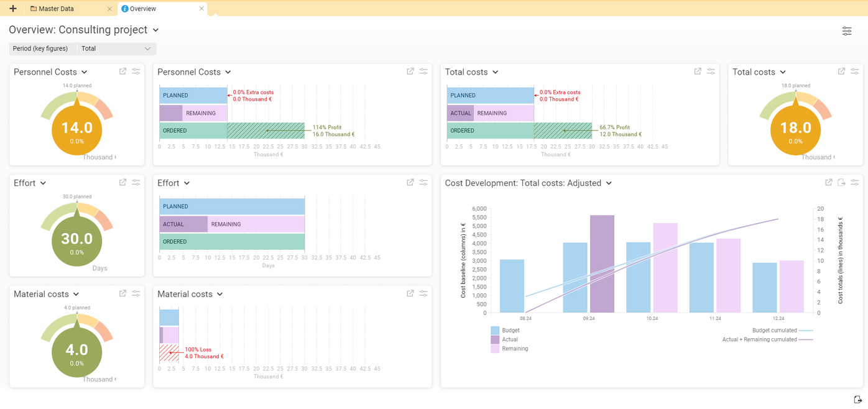Open settings of the Effort bar chart widget
This screenshot has width=868, height=409.
click(423, 182)
